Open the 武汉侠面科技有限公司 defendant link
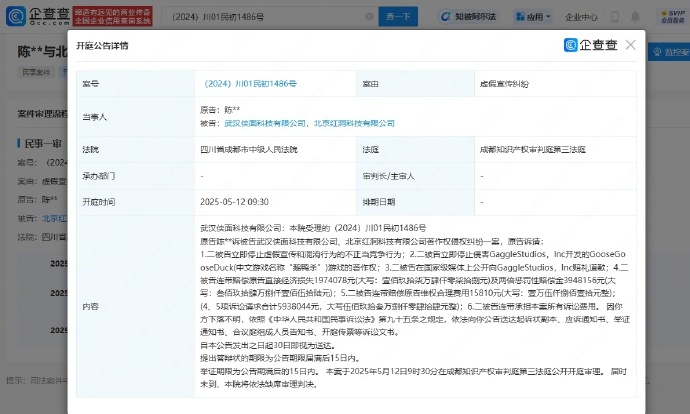Screen dimensions: 690x414 264,123
